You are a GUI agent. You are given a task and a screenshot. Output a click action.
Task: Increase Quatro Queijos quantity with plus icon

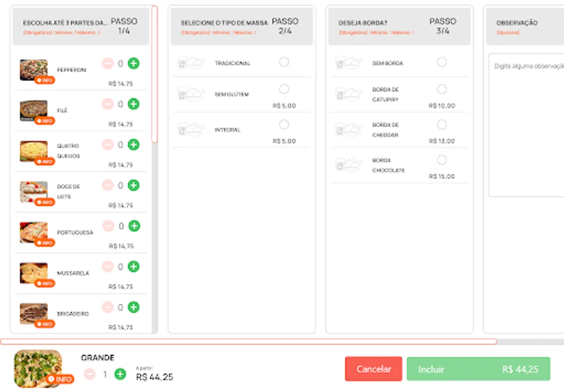tap(133, 145)
